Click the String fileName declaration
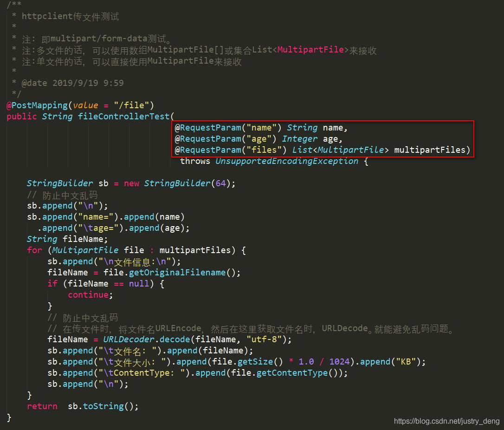 [67, 239]
